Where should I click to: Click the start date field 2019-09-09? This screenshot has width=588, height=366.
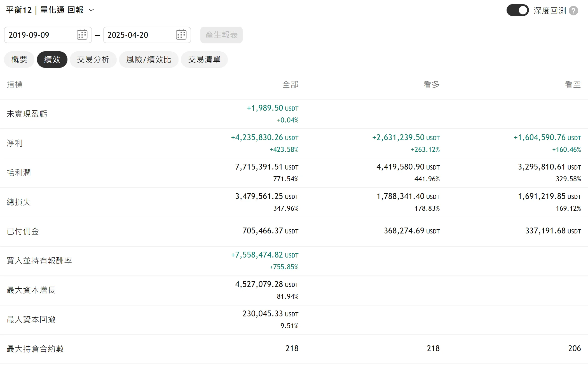click(x=48, y=35)
